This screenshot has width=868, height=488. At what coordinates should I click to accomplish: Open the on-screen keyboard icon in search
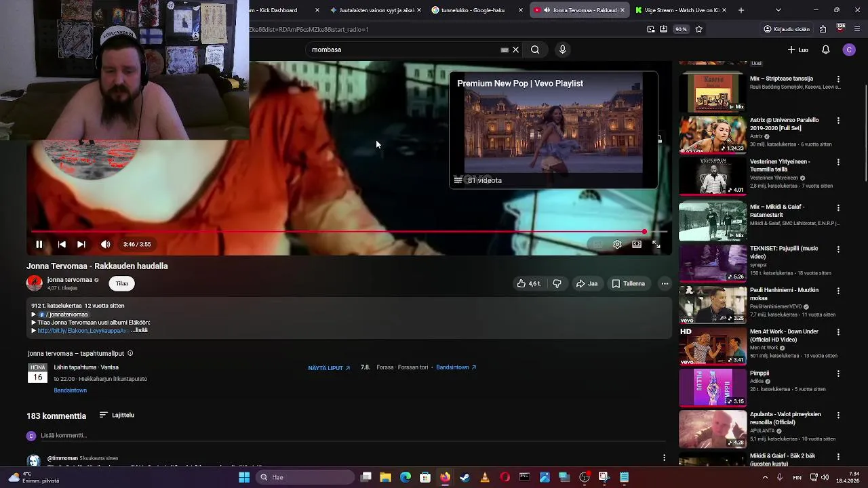coord(504,49)
